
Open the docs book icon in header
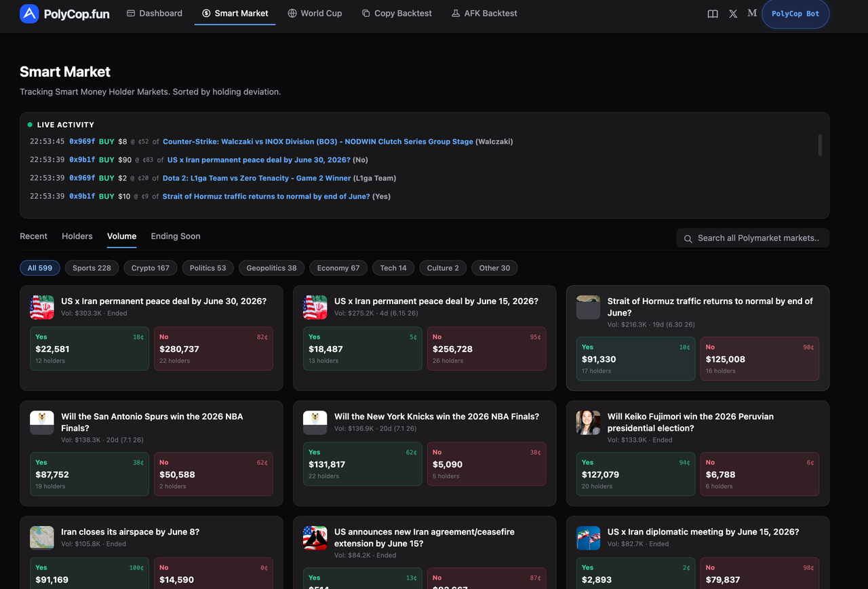point(713,14)
